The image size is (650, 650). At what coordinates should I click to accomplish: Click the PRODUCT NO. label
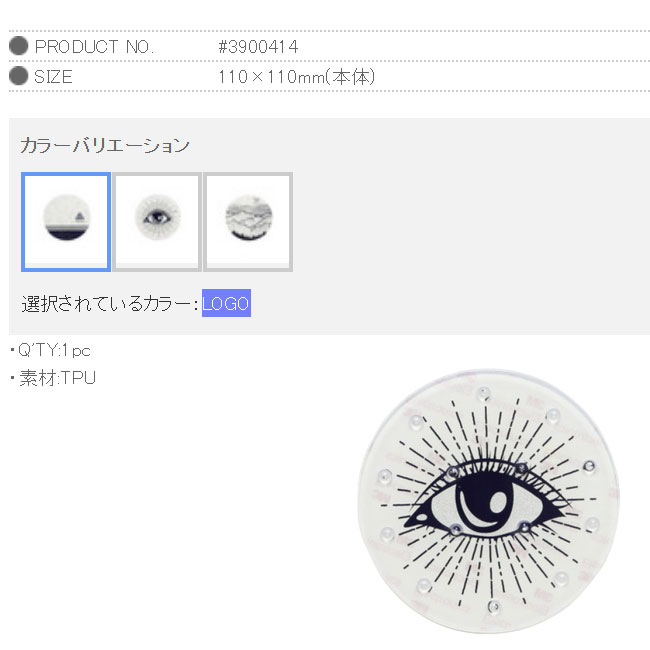tap(94, 47)
